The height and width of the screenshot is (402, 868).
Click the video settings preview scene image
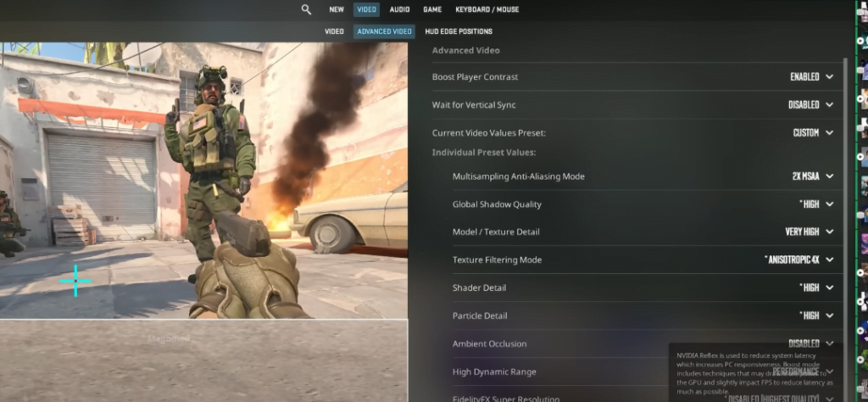pos(203,181)
